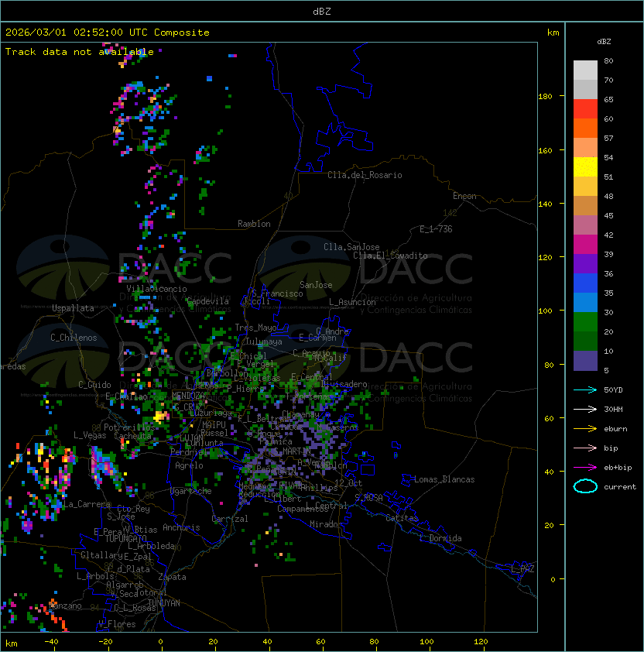This screenshot has height=652, width=644.
Task: Select the pink bip arrow icon
Action: 585,448
